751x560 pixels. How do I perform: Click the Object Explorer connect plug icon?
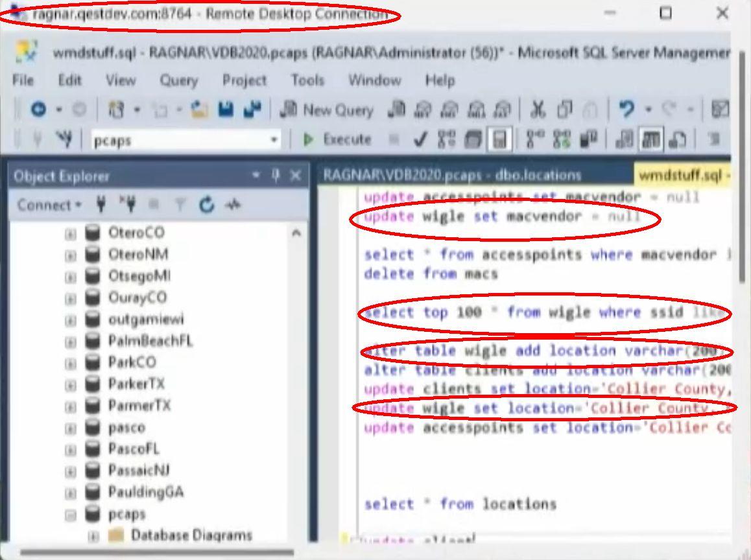pyautogui.click(x=101, y=205)
